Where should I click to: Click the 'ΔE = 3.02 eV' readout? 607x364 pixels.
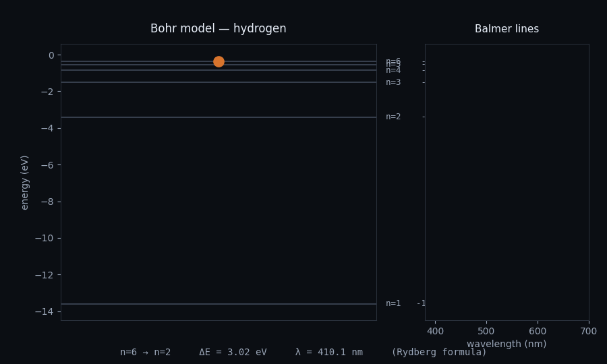tap(233, 352)
